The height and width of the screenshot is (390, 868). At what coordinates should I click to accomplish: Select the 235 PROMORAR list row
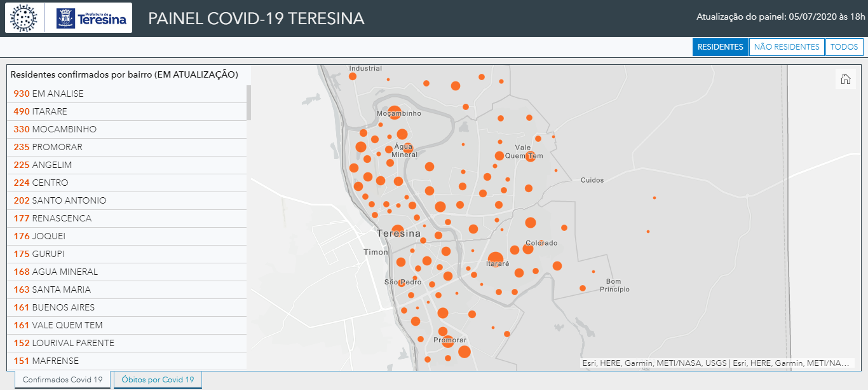(126, 147)
